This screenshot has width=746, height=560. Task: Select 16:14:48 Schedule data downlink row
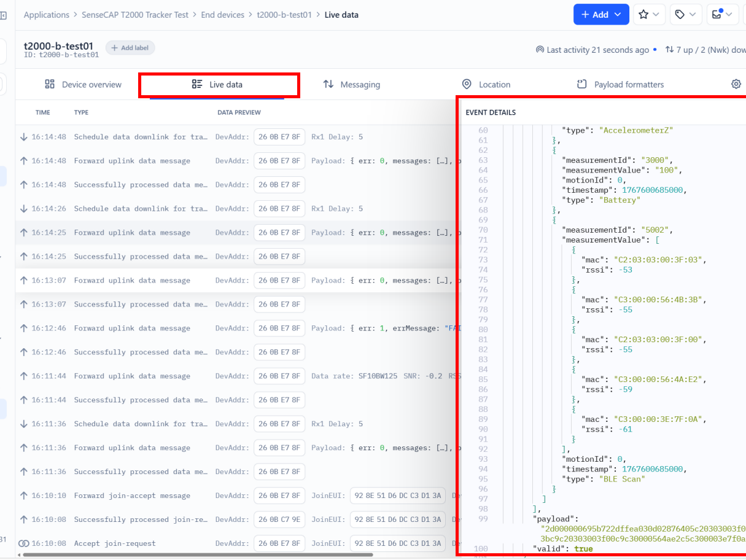pos(236,137)
